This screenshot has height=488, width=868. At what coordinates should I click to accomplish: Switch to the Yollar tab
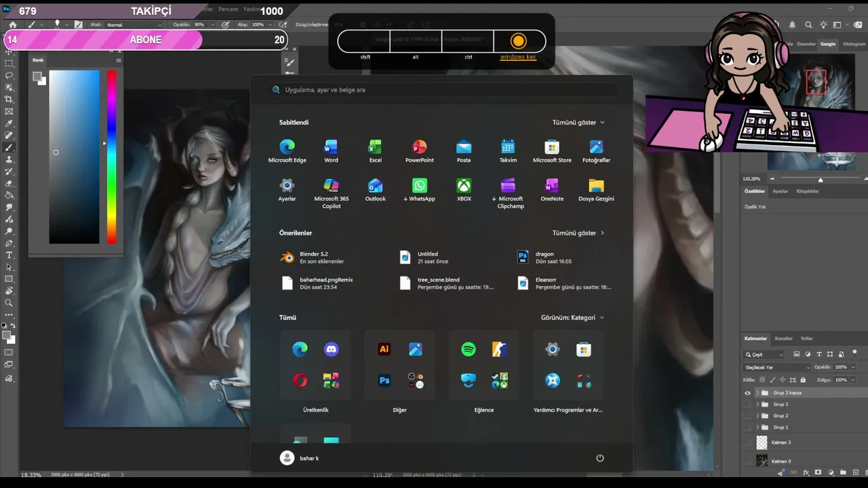pyautogui.click(x=806, y=338)
